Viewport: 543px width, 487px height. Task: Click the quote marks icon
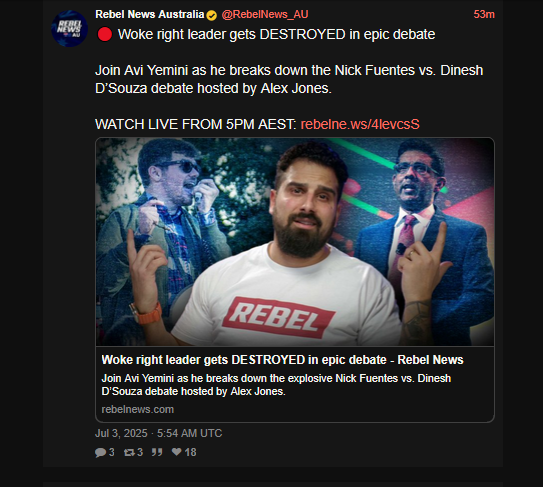[157, 452]
